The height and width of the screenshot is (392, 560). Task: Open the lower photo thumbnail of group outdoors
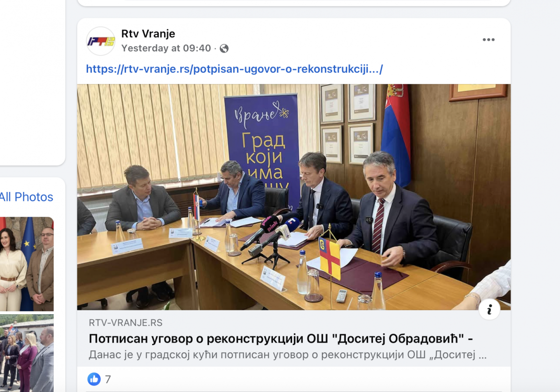[27, 353]
